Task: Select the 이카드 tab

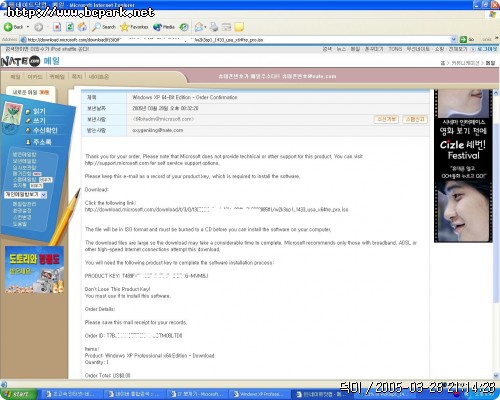Action: click(35, 77)
